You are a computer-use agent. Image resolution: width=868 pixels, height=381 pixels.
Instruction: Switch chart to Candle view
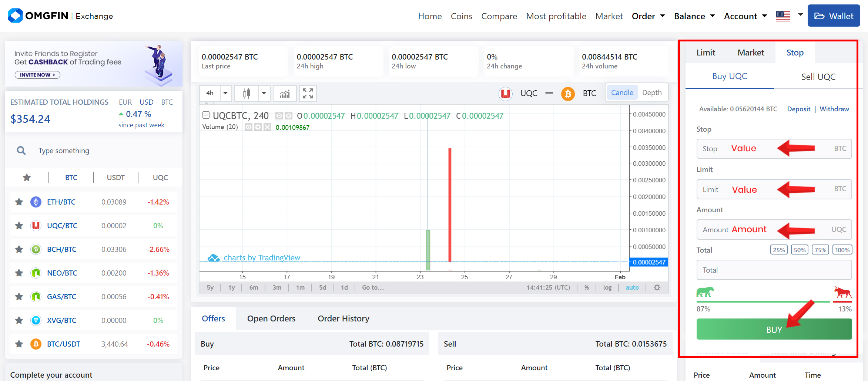point(622,92)
